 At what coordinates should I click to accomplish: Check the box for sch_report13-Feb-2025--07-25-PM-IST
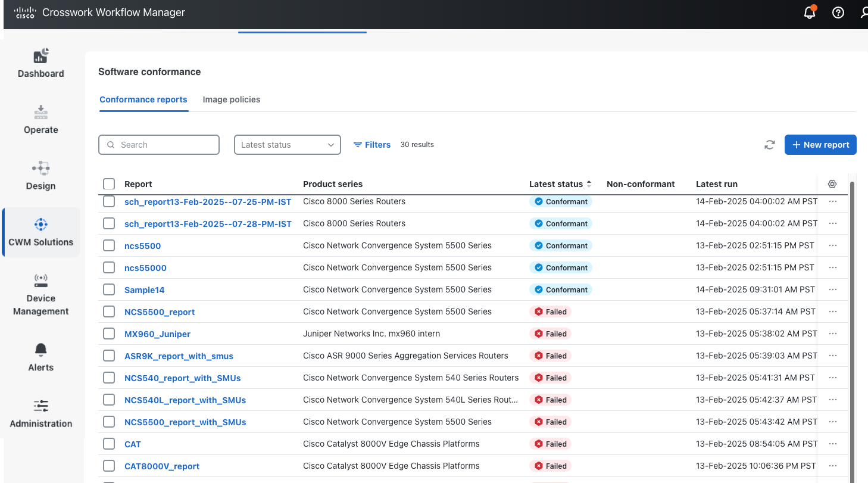109,201
